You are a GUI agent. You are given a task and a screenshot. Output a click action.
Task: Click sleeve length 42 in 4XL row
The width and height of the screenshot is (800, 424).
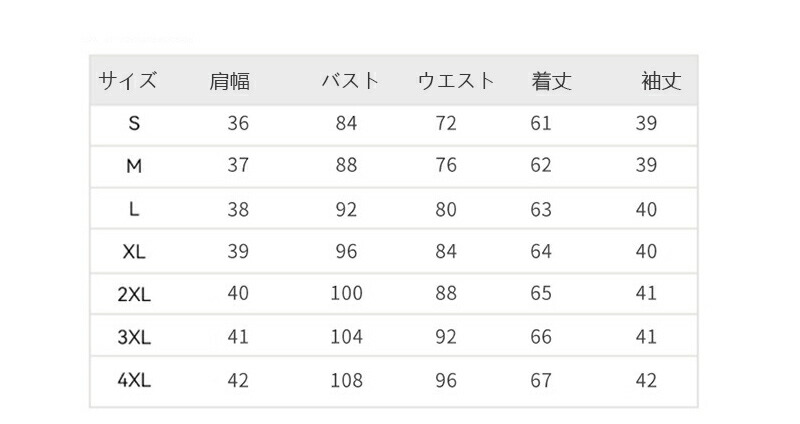pos(646,380)
